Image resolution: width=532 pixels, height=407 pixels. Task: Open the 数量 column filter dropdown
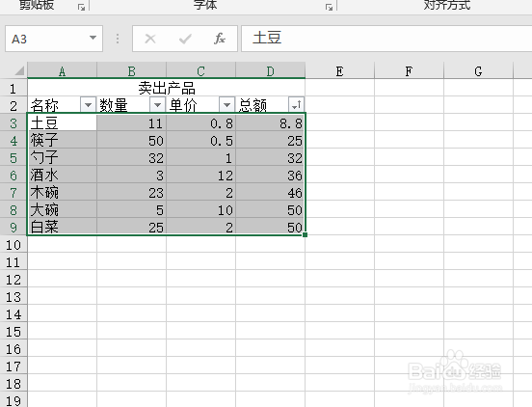(x=157, y=104)
